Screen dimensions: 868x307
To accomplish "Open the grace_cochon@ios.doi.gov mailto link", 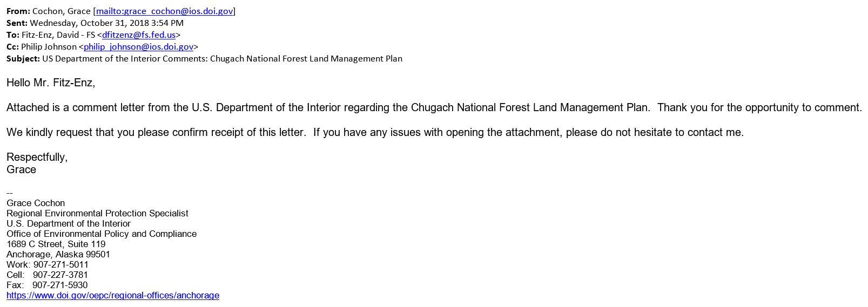I will pyautogui.click(x=165, y=11).
